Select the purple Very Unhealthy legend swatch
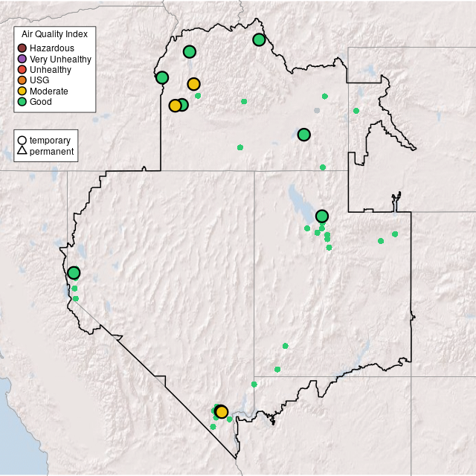The image size is (476, 476). click(22, 59)
